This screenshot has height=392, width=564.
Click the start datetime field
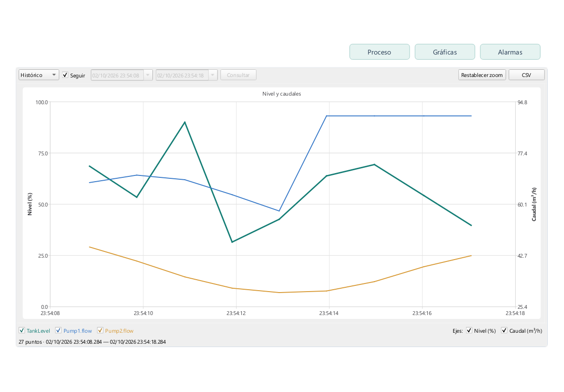(117, 75)
